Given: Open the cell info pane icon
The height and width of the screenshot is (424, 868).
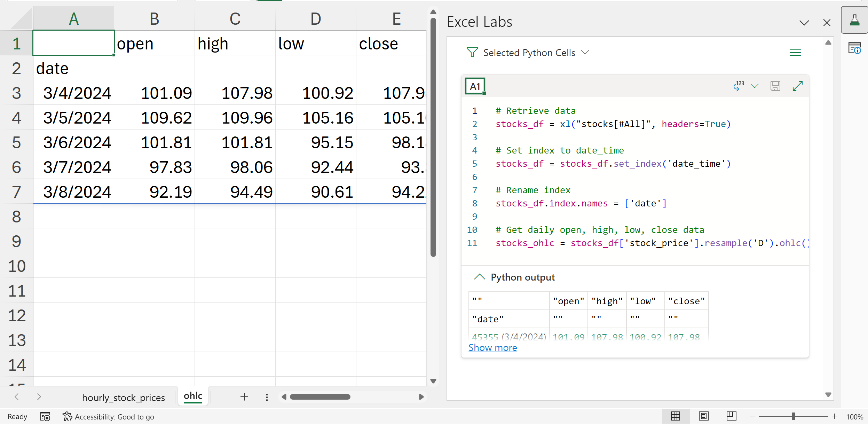Looking at the screenshot, I should point(854,48).
